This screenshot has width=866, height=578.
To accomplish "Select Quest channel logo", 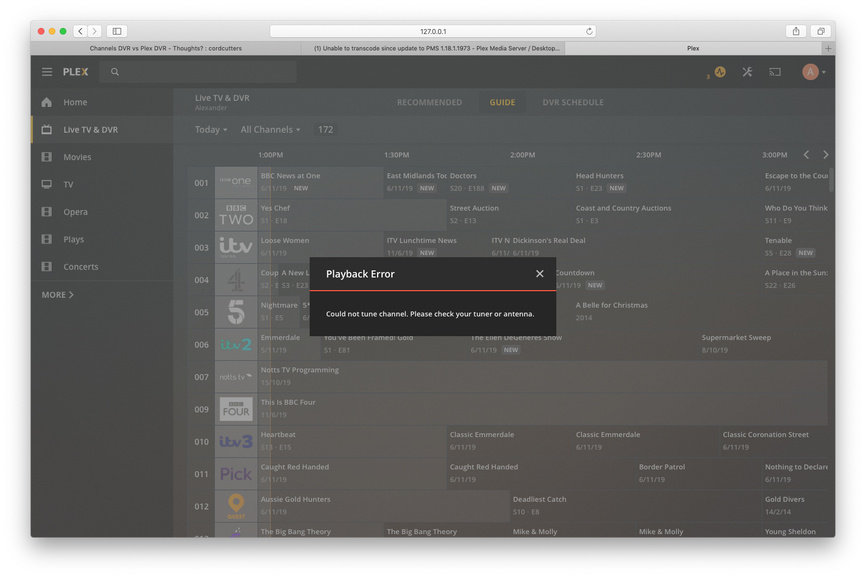I will pyautogui.click(x=236, y=506).
